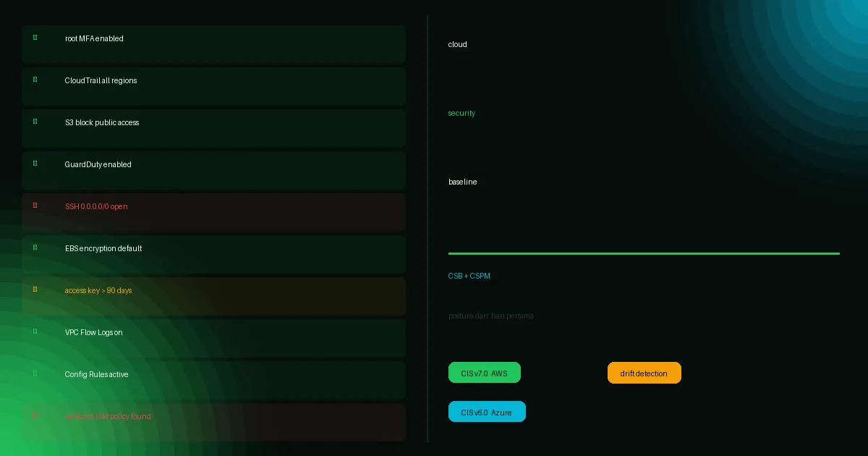Viewport: 868px width, 456px height.
Task: Select the EBS encryption default check
Action: [x=213, y=254]
